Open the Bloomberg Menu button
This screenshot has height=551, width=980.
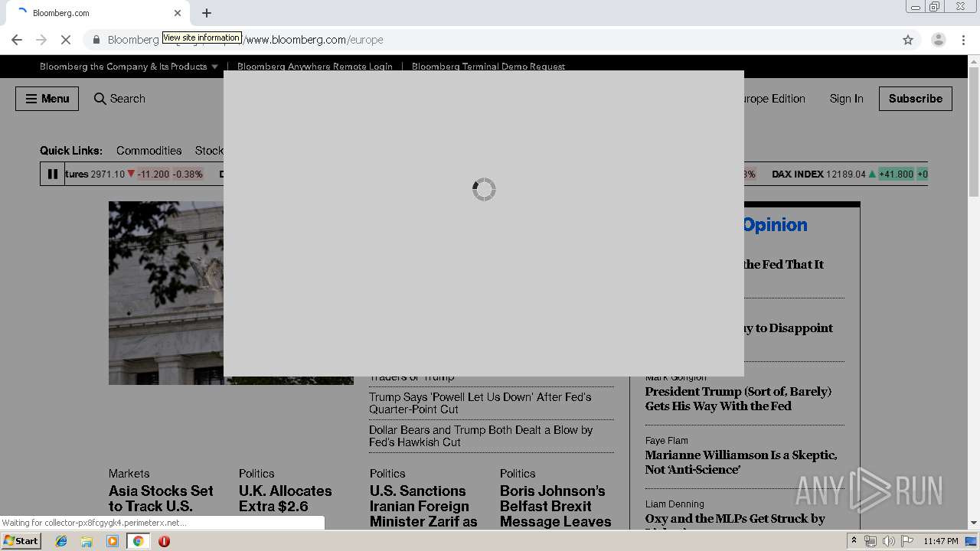pyautogui.click(x=47, y=99)
